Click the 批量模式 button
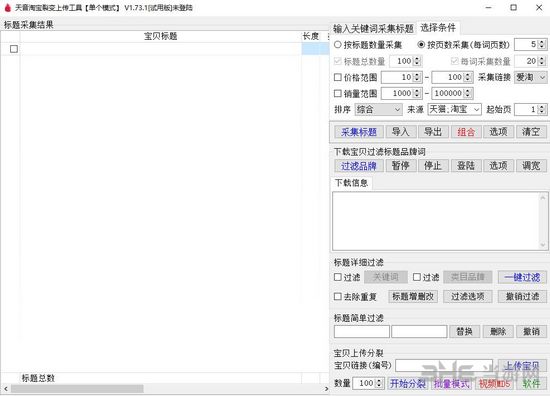The height and width of the screenshot is (396, 550). click(x=452, y=383)
